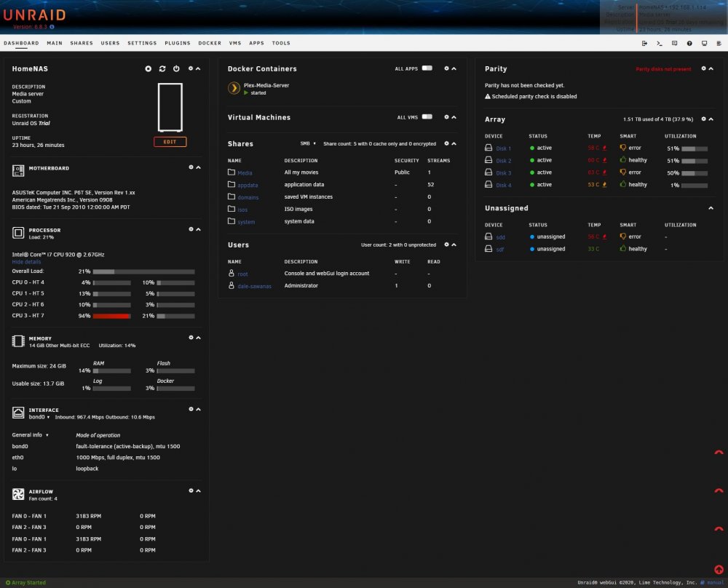Open the Disk 3 device link
This screenshot has width=728, height=588.
tap(504, 172)
